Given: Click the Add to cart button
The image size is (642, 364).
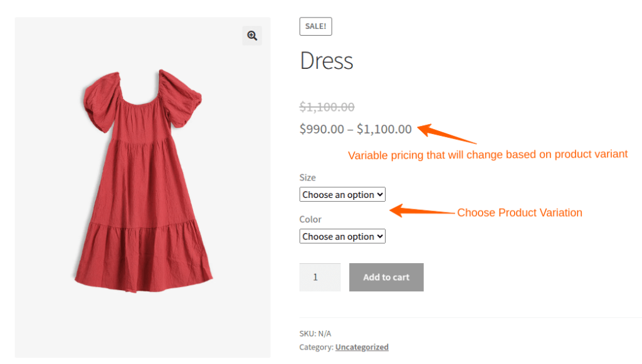Looking at the screenshot, I should 386,278.
